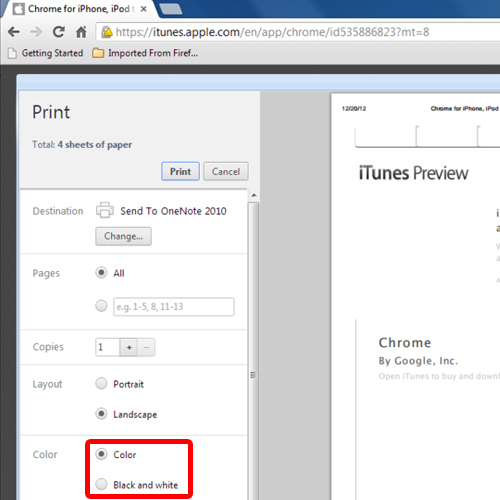Reload the page with the refresh icon

(x=59, y=32)
